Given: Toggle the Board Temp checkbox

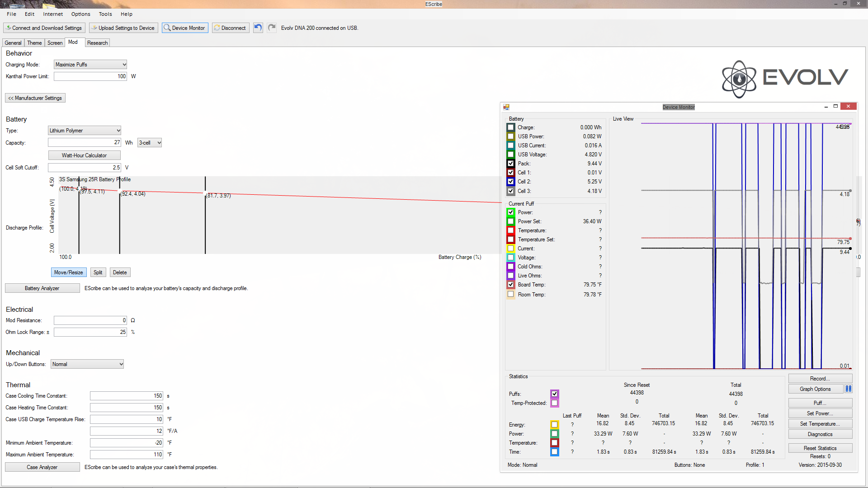Looking at the screenshot, I should tap(511, 285).
